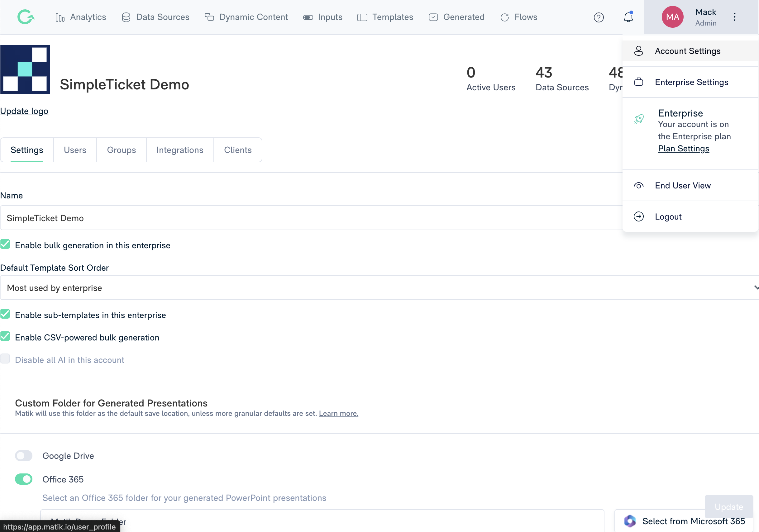The width and height of the screenshot is (759, 532).
Task: Click the Matik logo home icon
Action: click(26, 17)
